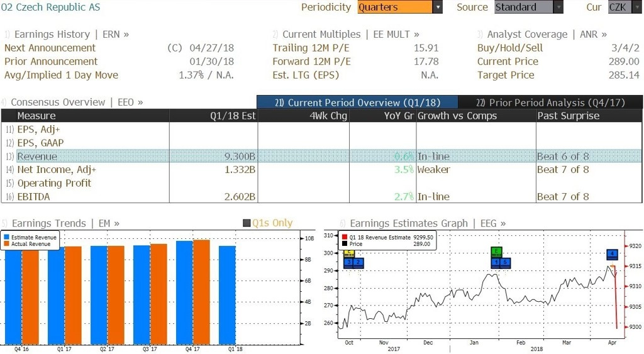
Task: Click the orange Actual Revenue legend swatch
Action: coord(6,244)
